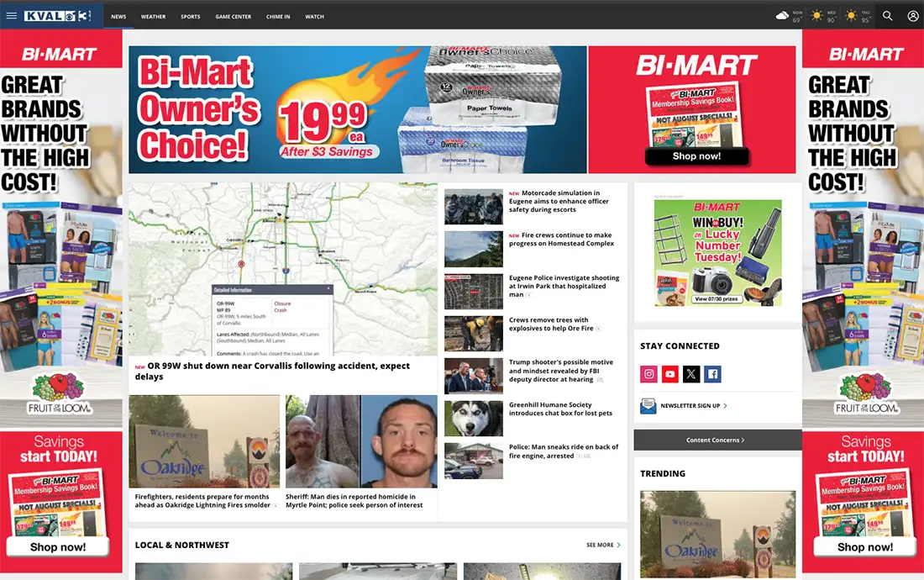
Task: Close the Detailed Information map popup
Action: pyautogui.click(x=328, y=289)
